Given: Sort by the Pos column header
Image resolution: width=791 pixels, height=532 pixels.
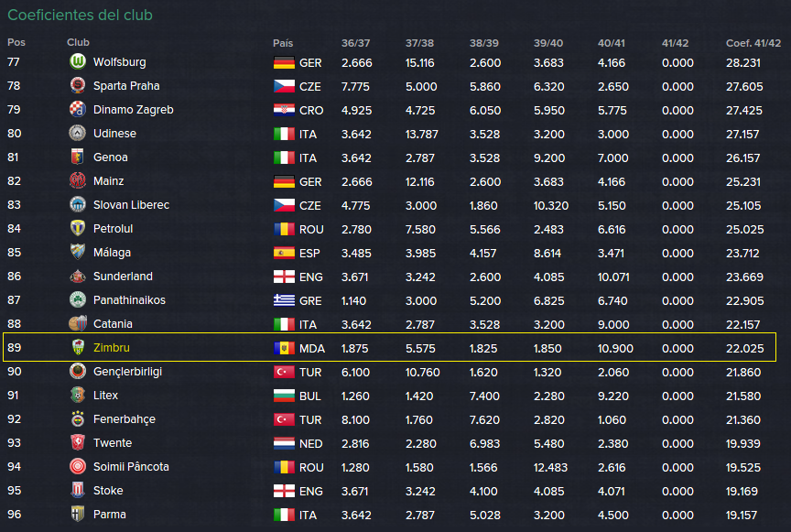Looking at the screenshot, I should tap(16, 42).
